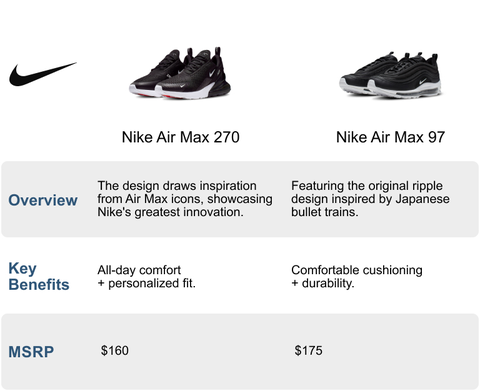Select the MSRP row heading
480x391 pixels.
(x=31, y=352)
